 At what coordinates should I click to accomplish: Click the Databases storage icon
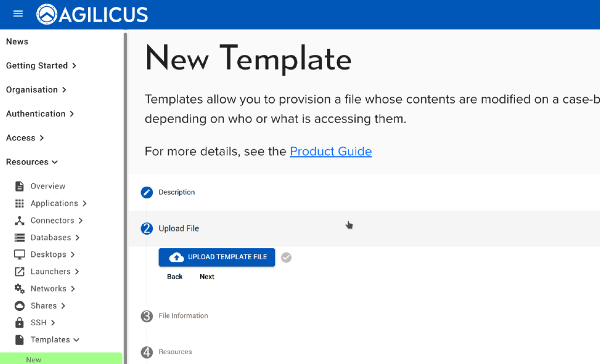point(19,238)
